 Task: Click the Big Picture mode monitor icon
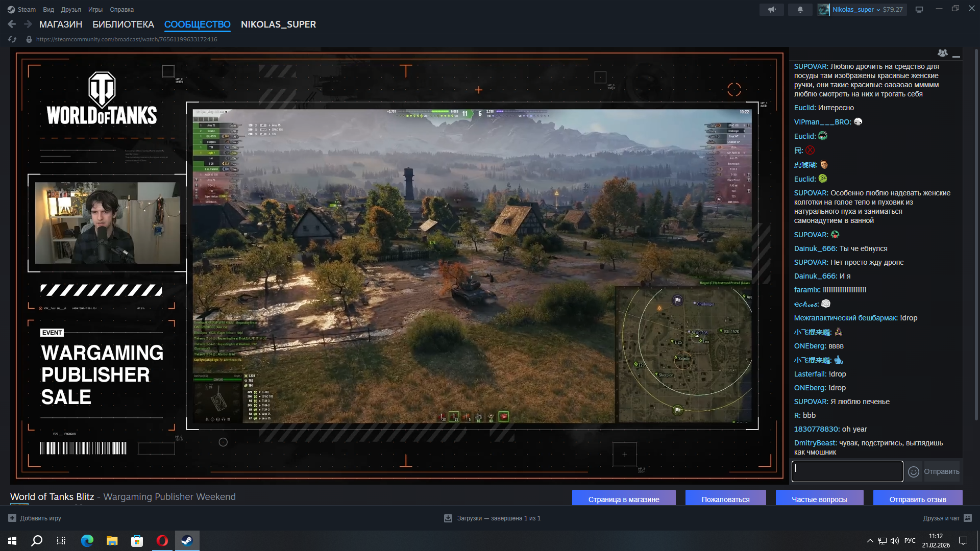pos(919,10)
